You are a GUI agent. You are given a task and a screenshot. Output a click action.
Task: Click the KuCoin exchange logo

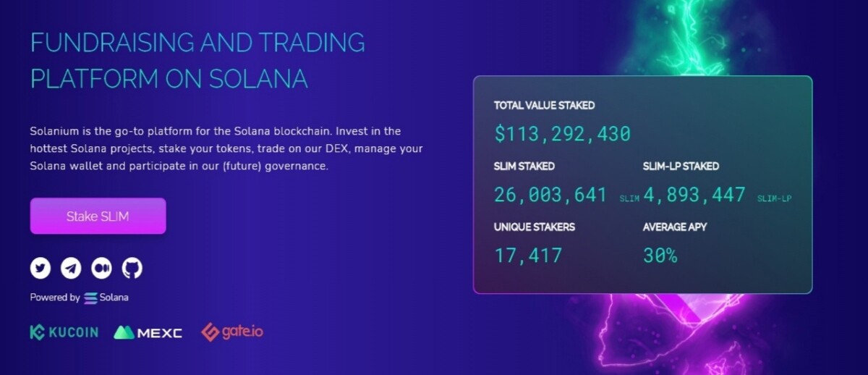64,333
